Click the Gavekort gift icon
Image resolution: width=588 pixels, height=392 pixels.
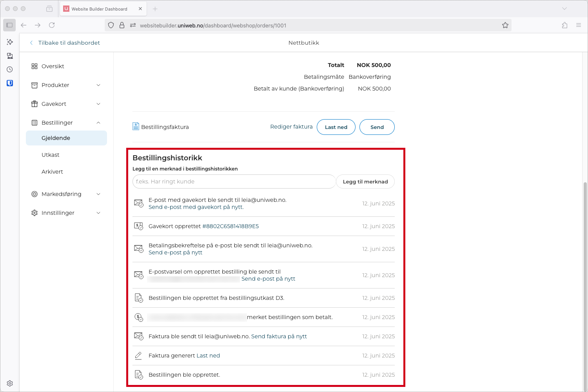[34, 104]
